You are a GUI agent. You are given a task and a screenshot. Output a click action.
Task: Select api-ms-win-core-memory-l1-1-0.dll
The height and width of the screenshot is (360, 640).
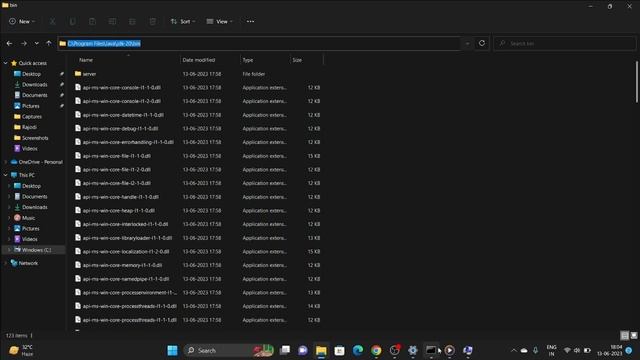click(x=122, y=265)
